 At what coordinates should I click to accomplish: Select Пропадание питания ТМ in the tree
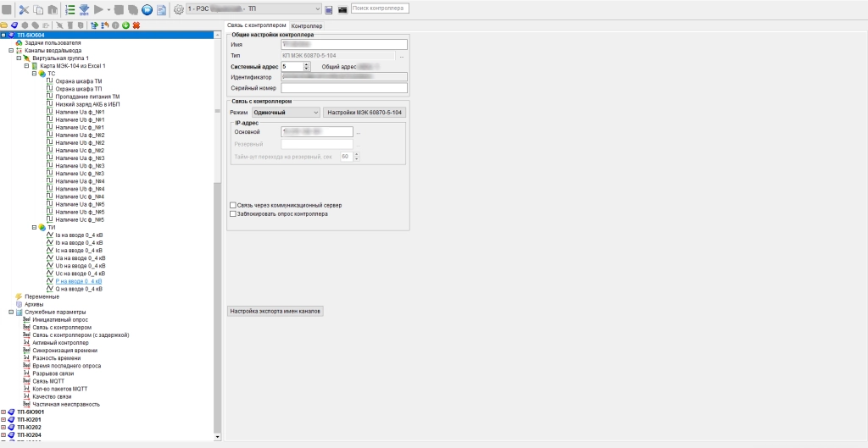point(87,97)
